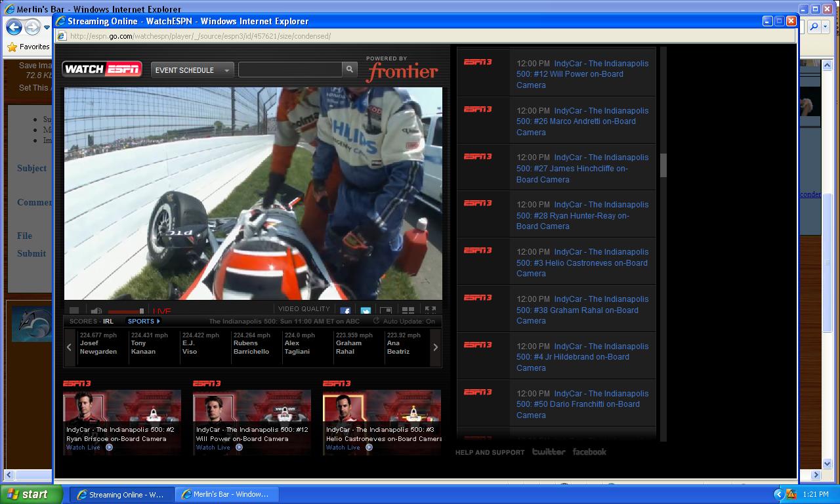The height and width of the screenshot is (504, 840).
Task: Open search options dropdown in Merlin's Bar window
Action: click(x=826, y=27)
